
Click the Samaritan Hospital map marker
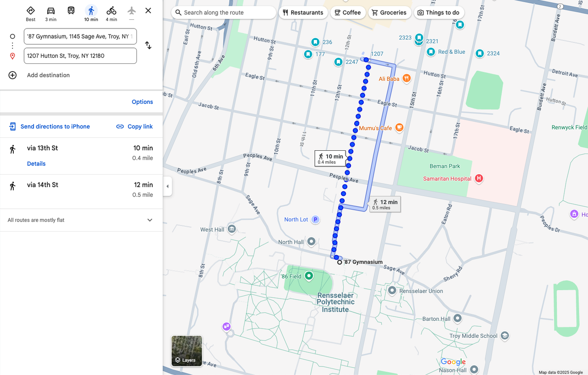click(479, 178)
